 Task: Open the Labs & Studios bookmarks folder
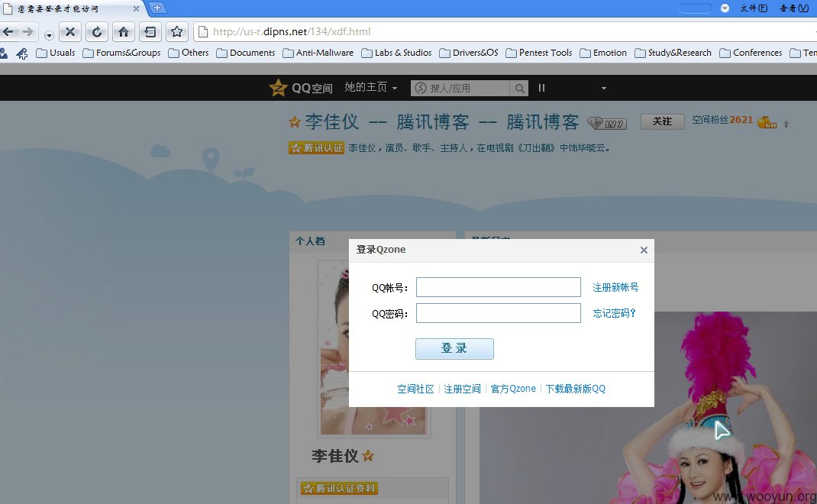coord(396,53)
